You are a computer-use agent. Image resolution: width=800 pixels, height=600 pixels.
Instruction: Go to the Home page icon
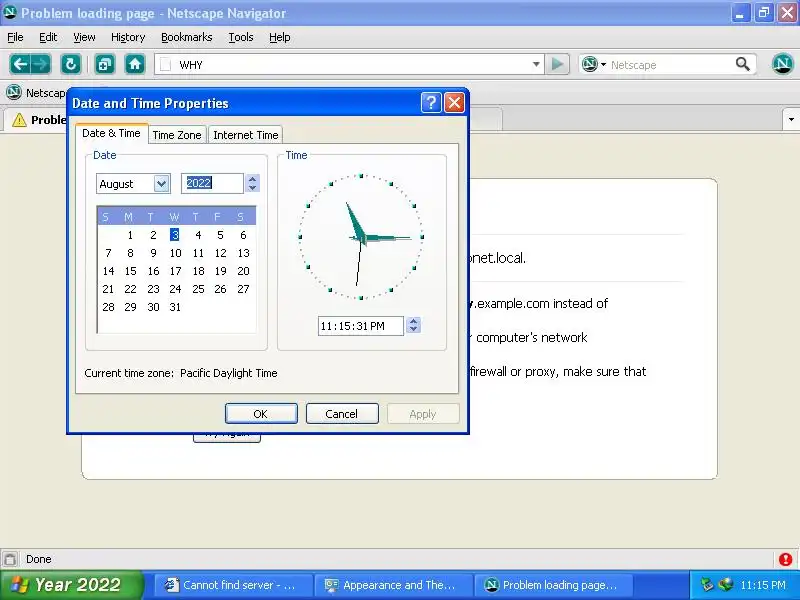(x=135, y=64)
